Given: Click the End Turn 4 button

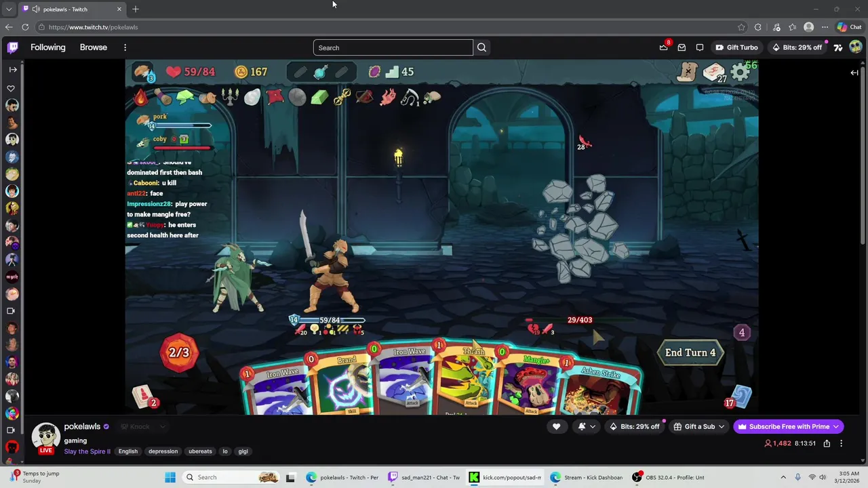Looking at the screenshot, I should click(690, 352).
